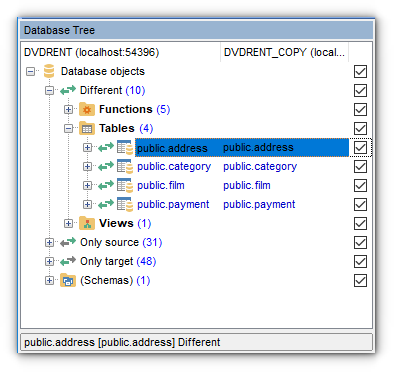This screenshot has height=372, width=394.
Task: Toggle the public.address row checkbox
Action: coord(360,147)
